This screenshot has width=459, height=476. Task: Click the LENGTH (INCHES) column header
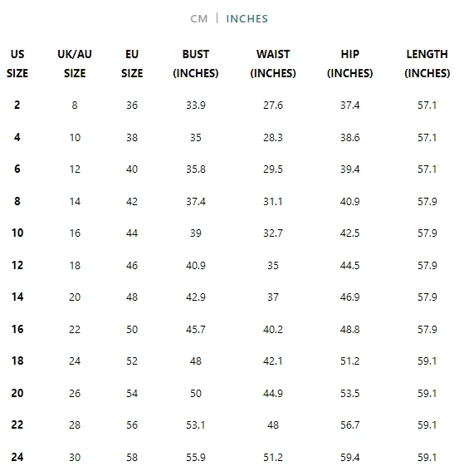coord(427,63)
